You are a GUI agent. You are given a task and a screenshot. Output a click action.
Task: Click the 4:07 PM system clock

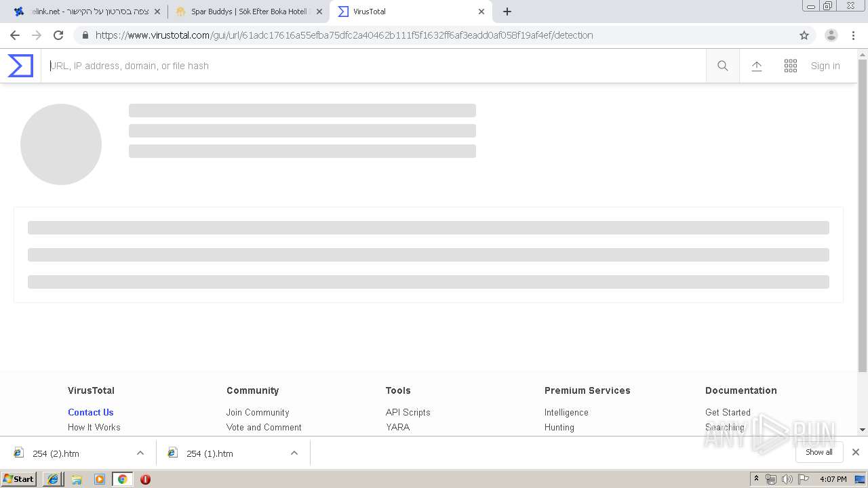point(833,479)
